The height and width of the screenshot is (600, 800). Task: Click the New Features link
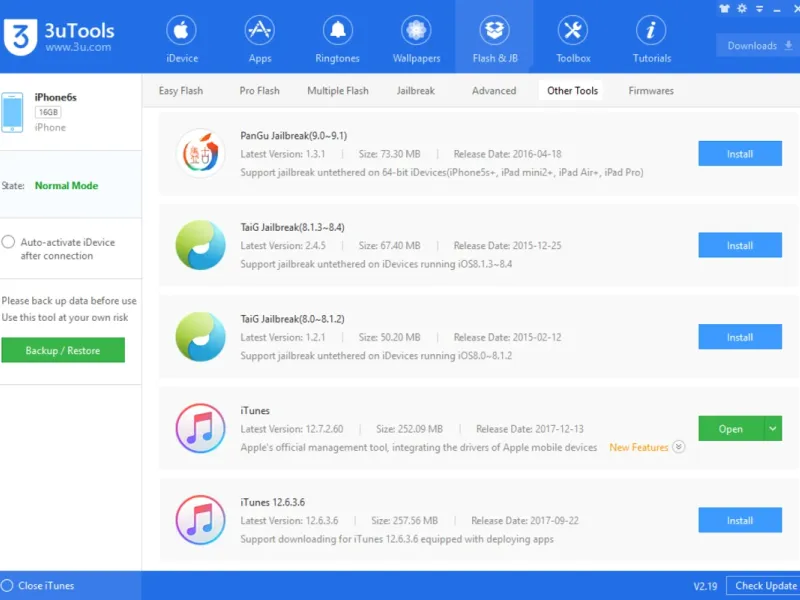(639, 447)
